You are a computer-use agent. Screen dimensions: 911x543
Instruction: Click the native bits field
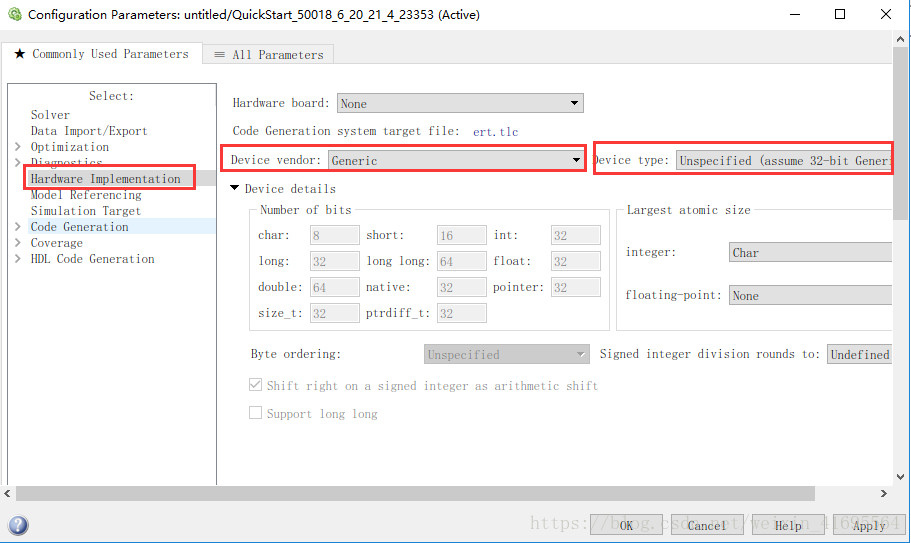(x=462, y=287)
